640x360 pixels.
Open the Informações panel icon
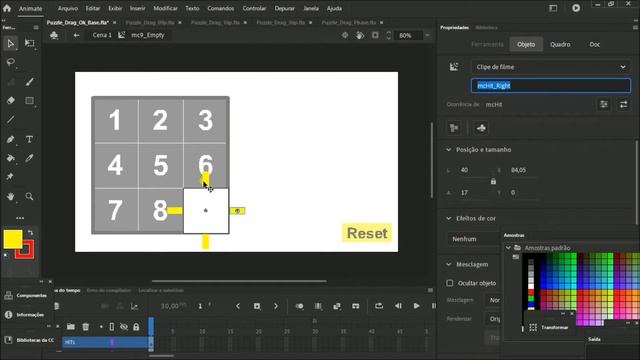(x=9, y=315)
